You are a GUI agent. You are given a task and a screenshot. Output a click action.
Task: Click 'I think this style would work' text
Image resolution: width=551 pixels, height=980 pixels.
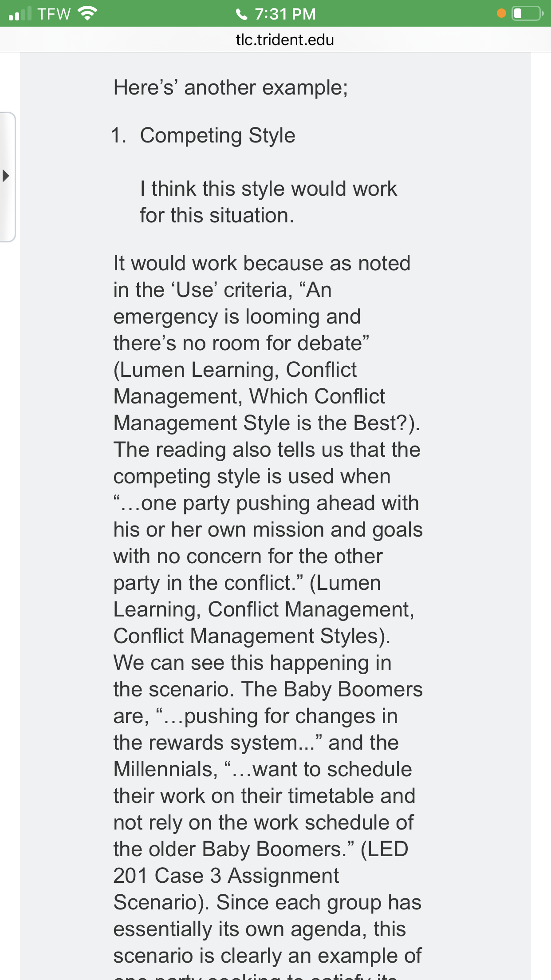[268, 189]
